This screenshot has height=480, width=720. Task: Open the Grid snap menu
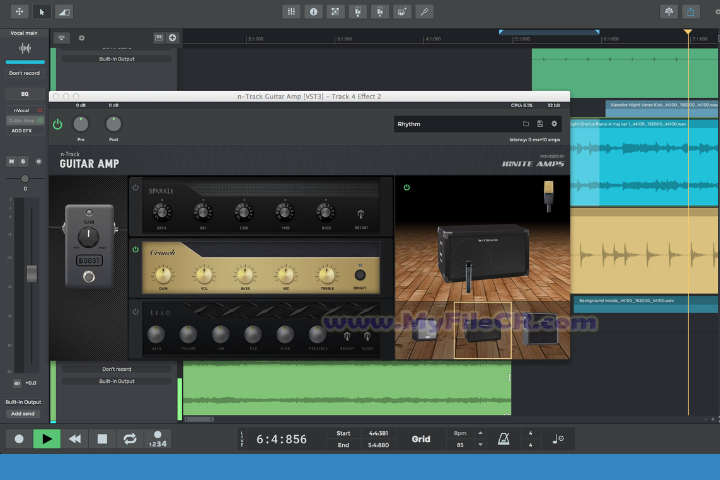tap(421, 439)
